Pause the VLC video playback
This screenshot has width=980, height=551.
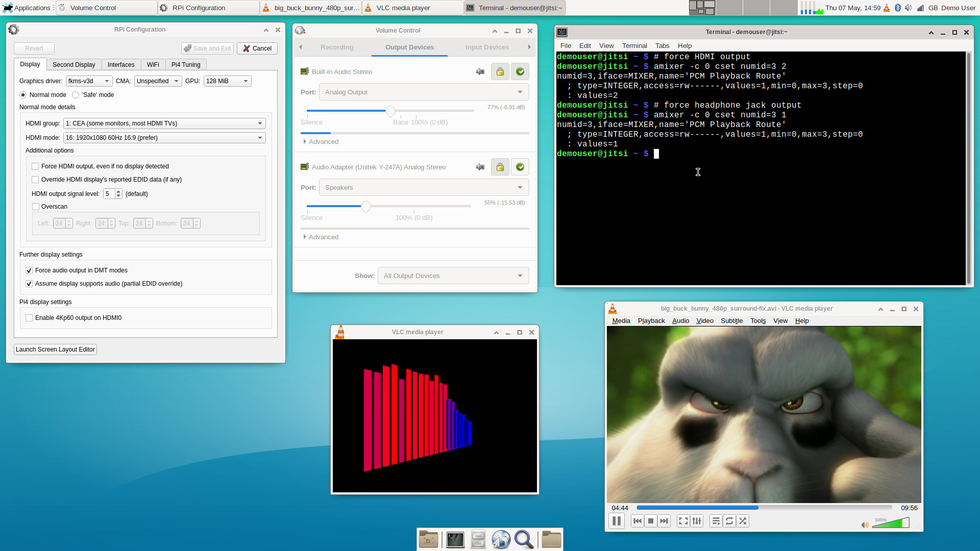(x=616, y=521)
